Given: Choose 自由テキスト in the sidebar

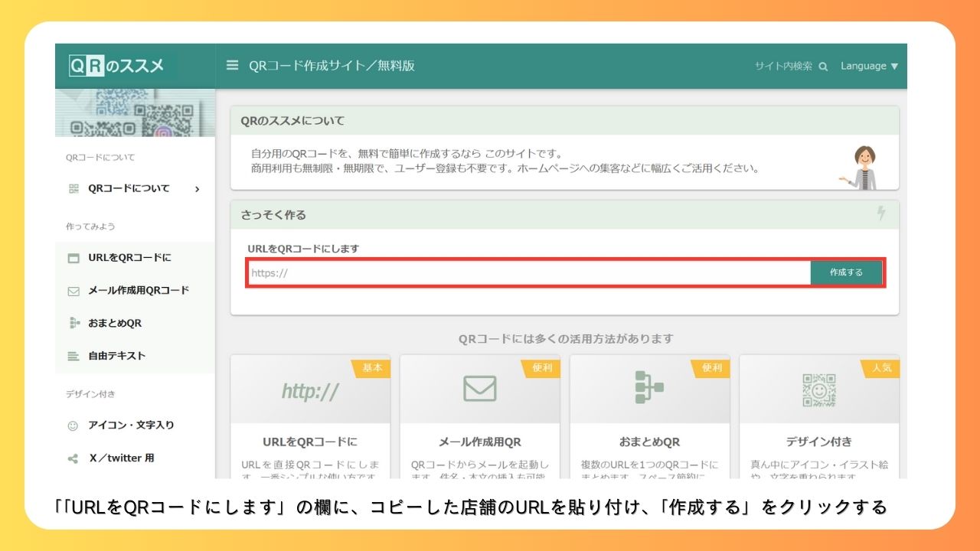Looking at the screenshot, I should tap(116, 356).
